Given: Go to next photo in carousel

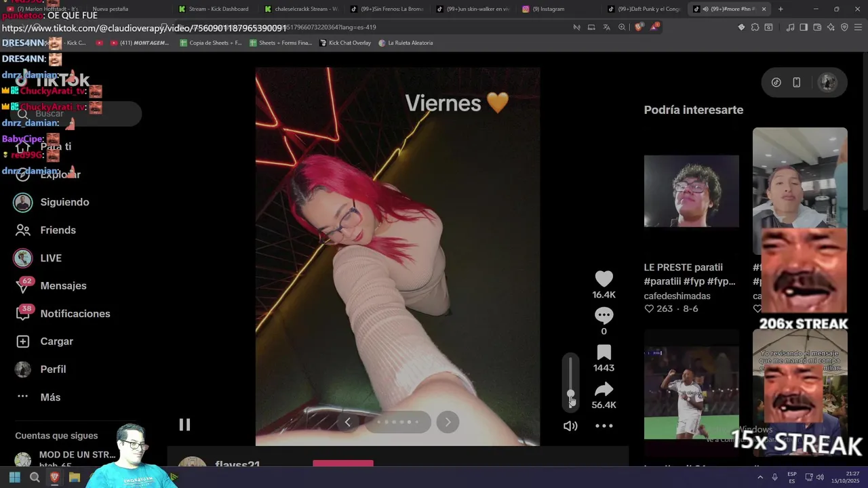Looking at the screenshot, I should [x=448, y=422].
